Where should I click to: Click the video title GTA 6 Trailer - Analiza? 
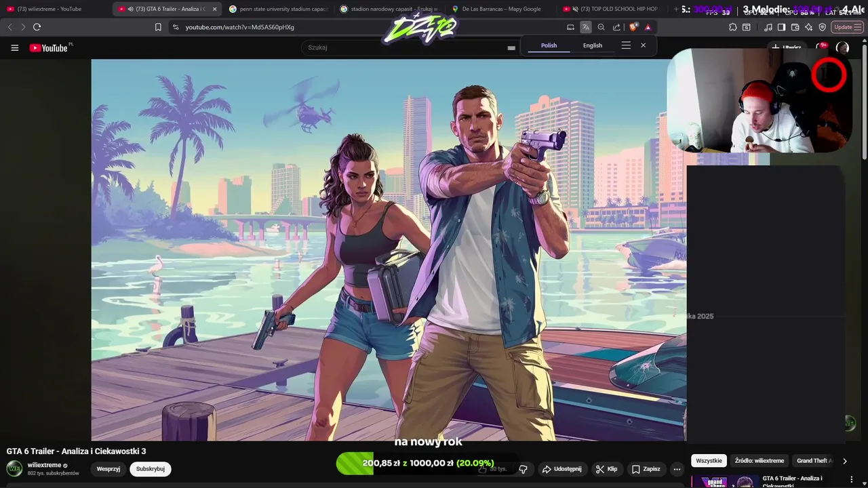[76, 451]
